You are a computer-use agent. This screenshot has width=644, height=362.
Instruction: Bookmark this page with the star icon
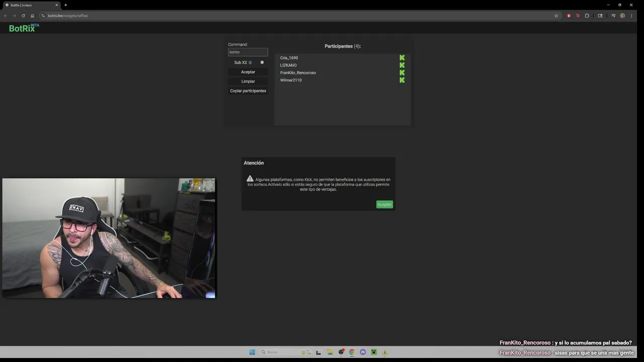[x=556, y=16]
